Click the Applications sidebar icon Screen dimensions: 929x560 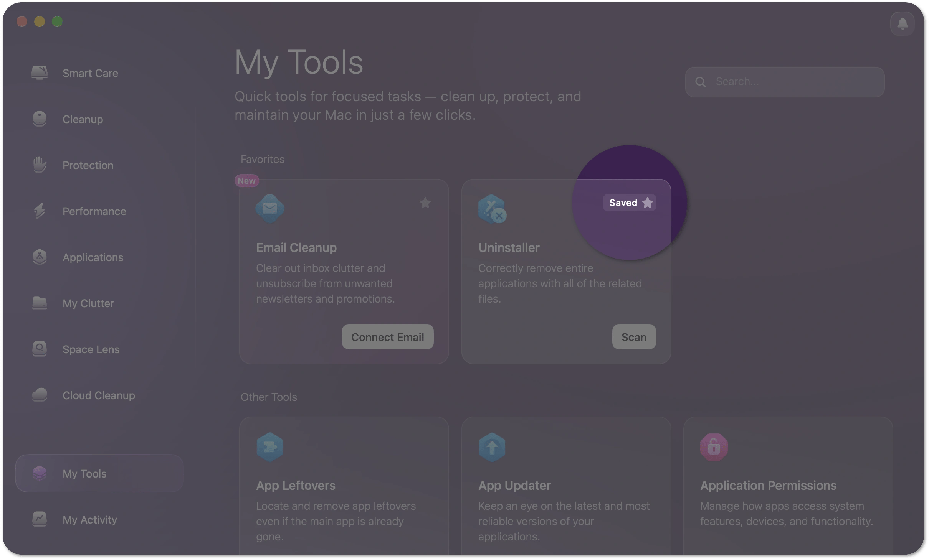[40, 257]
